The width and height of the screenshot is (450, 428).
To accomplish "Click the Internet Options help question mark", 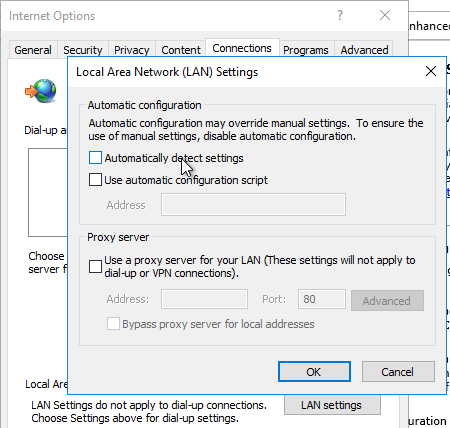I will point(340,15).
